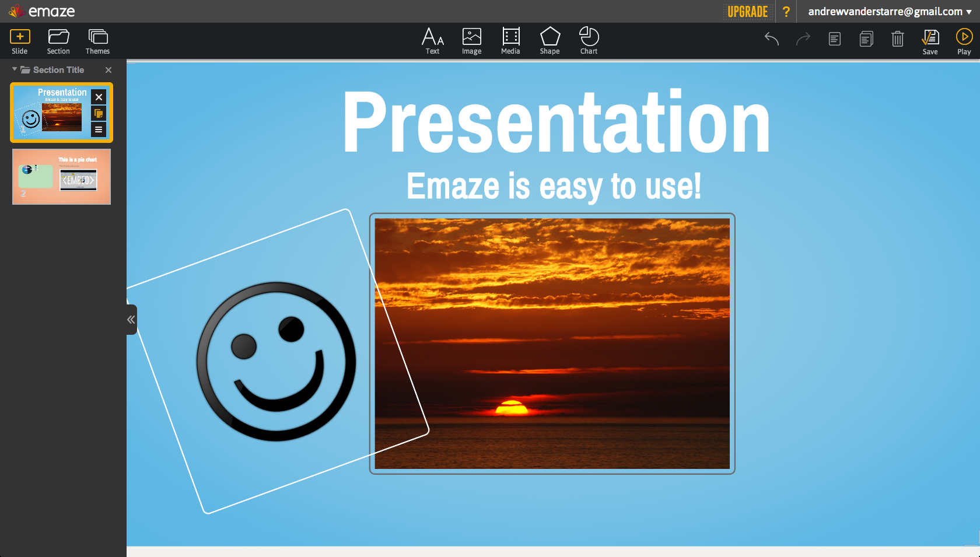The image size is (980, 557).
Task: Create a new Section
Action: coord(58,42)
